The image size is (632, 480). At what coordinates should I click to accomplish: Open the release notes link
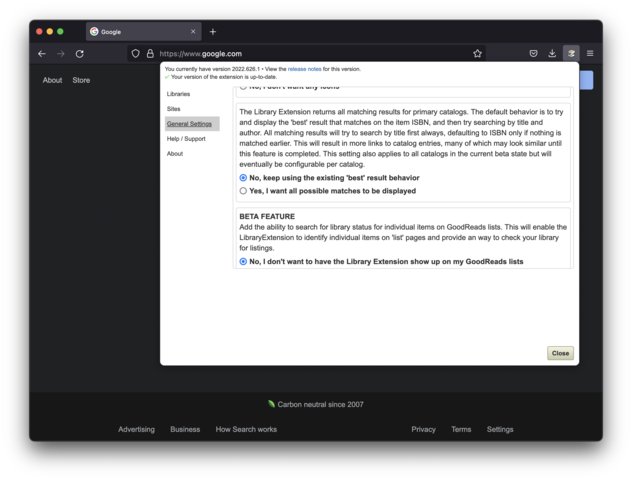coord(304,69)
